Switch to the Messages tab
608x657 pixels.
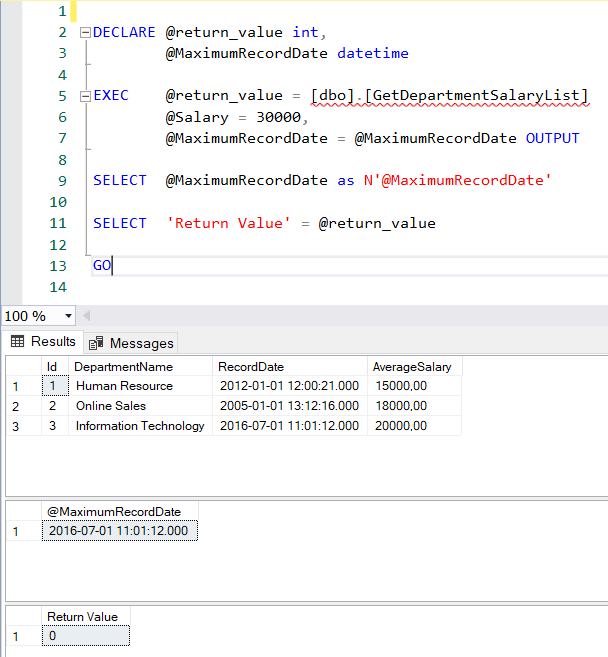pyautogui.click(x=132, y=343)
